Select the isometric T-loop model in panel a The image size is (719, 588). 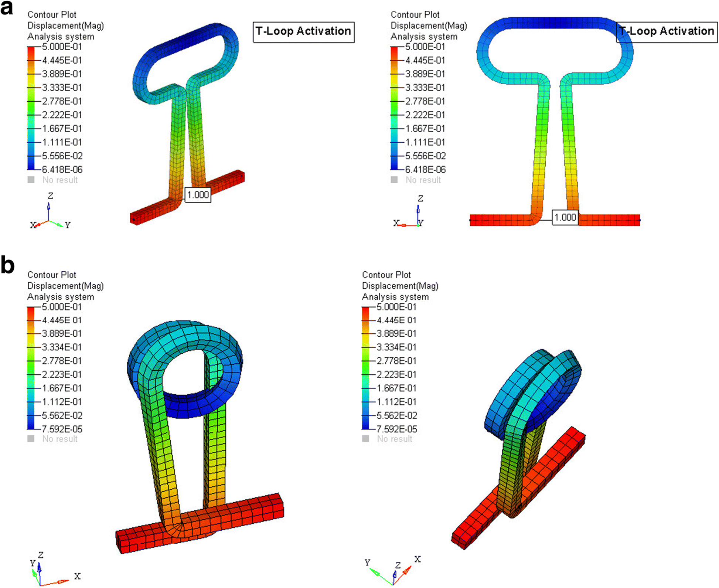point(187,124)
